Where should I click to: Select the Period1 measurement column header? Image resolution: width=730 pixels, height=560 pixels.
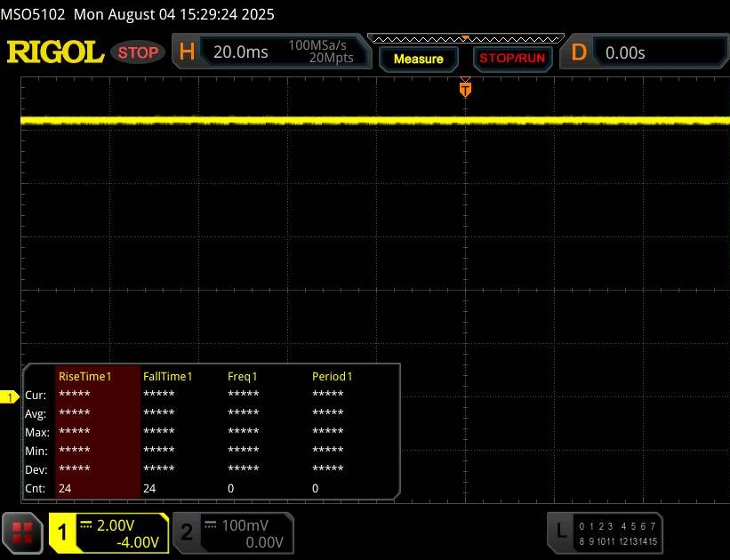click(x=333, y=376)
